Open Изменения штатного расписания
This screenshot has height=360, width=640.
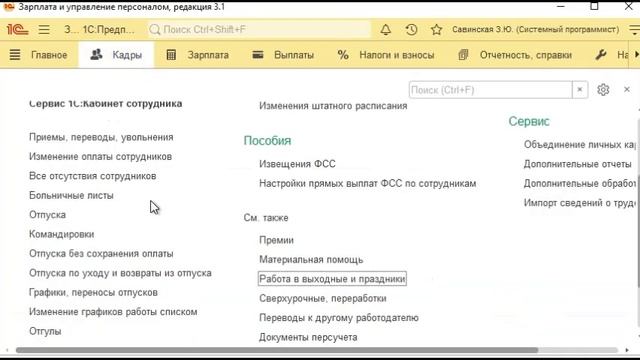pos(333,106)
